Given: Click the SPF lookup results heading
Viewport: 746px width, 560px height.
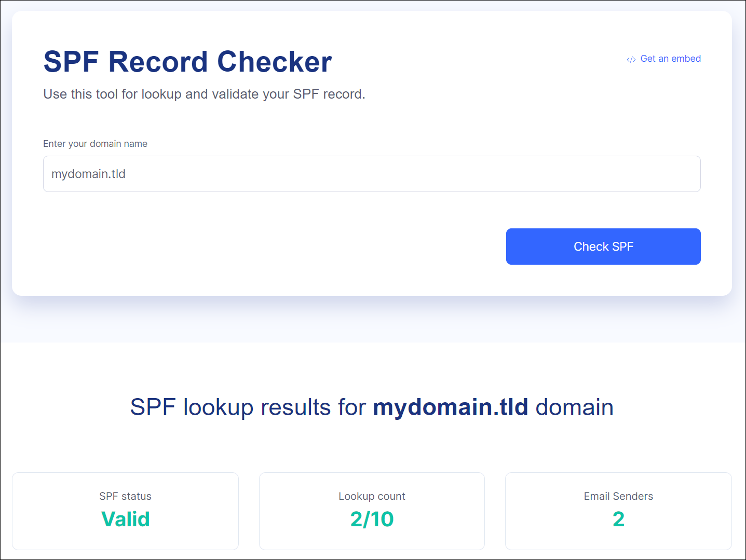Looking at the screenshot, I should point(372,407).
